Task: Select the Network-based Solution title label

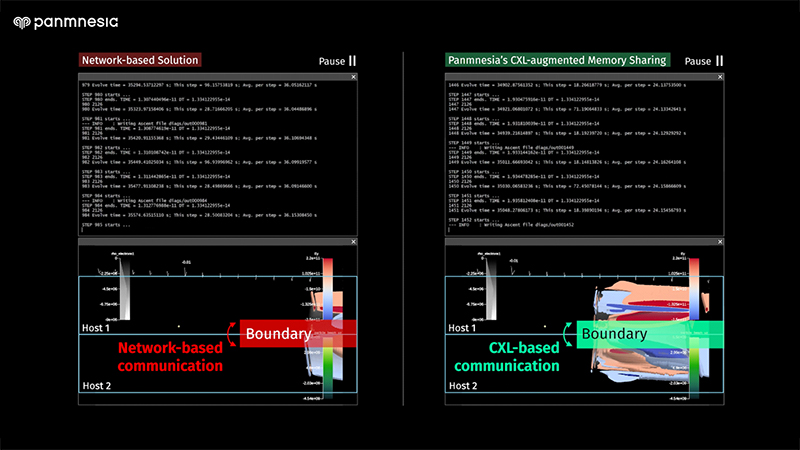Action: [x=140, y=60]
